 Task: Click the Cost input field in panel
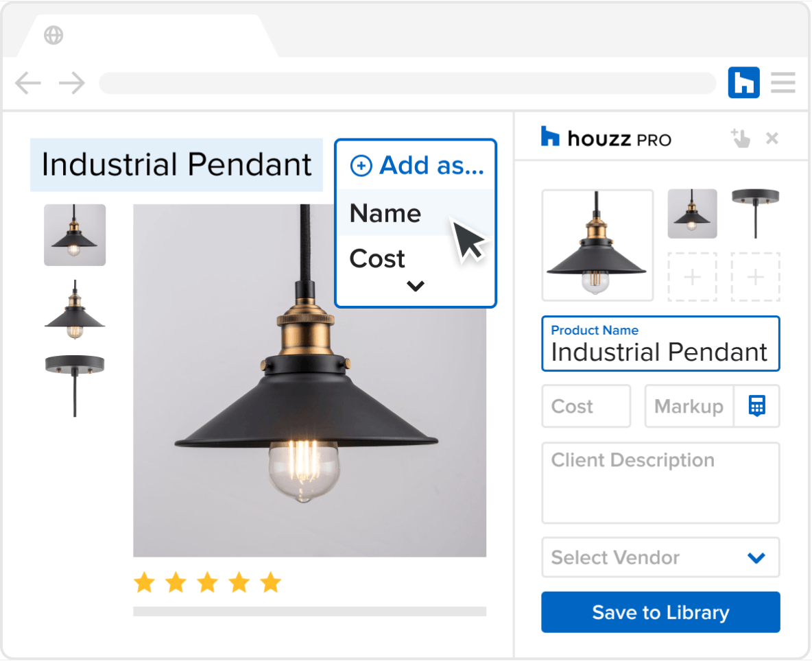586,406
